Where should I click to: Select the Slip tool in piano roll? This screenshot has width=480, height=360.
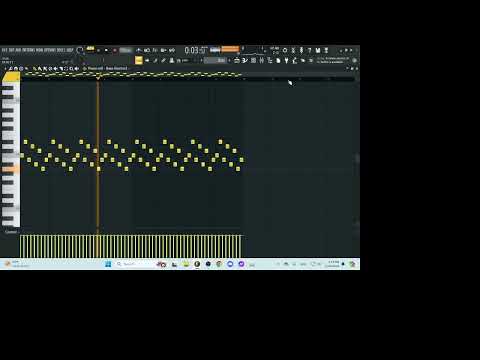[55, 68]
